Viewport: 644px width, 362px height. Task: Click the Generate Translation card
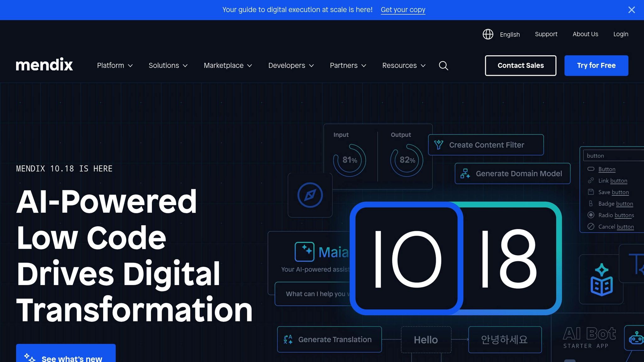coord(329,339)
